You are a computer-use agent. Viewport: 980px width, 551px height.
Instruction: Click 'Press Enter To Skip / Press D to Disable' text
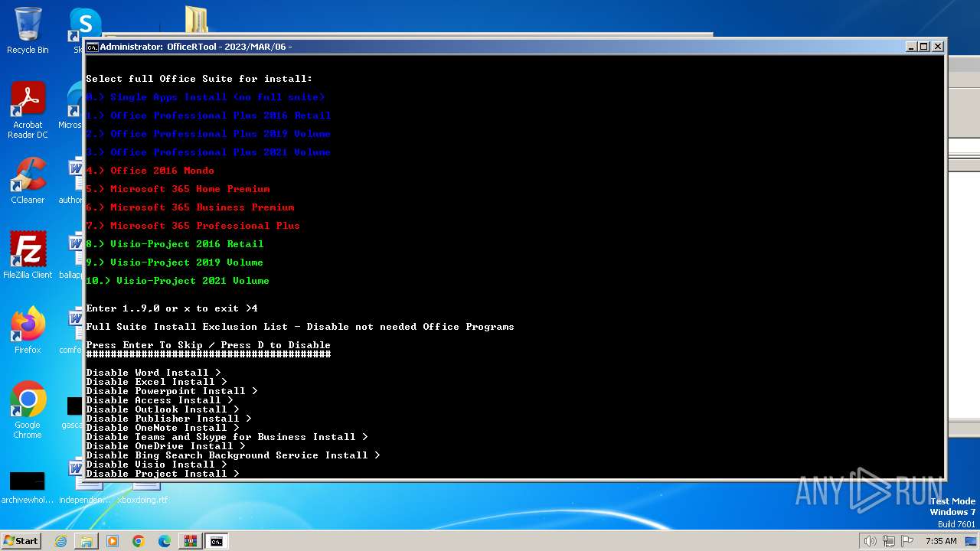point(208,345)
